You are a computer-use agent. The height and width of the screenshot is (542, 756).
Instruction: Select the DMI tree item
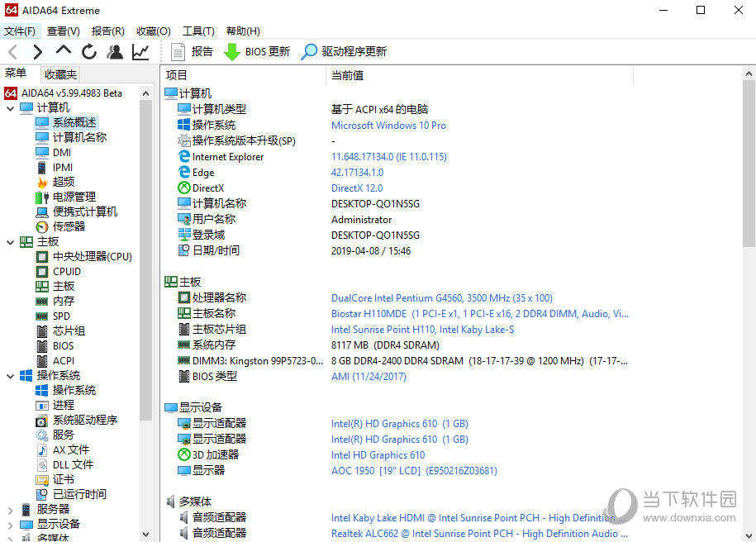tap(54, 152)
